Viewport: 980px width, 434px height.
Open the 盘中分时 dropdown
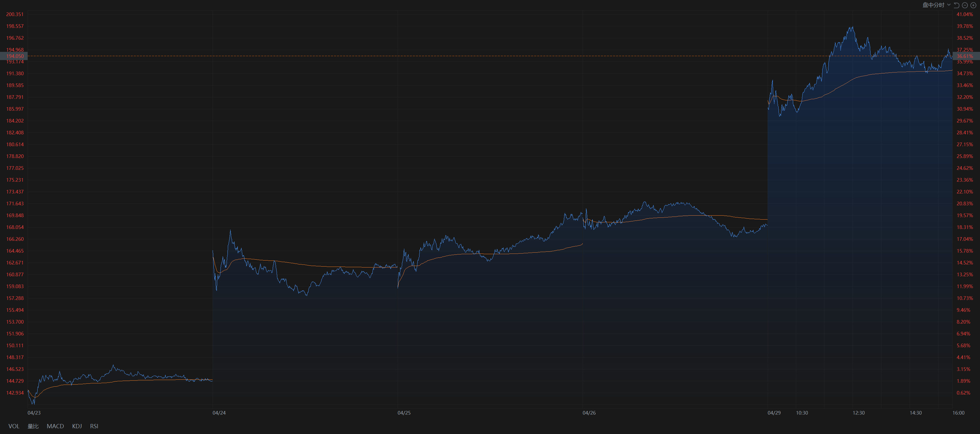933,5
